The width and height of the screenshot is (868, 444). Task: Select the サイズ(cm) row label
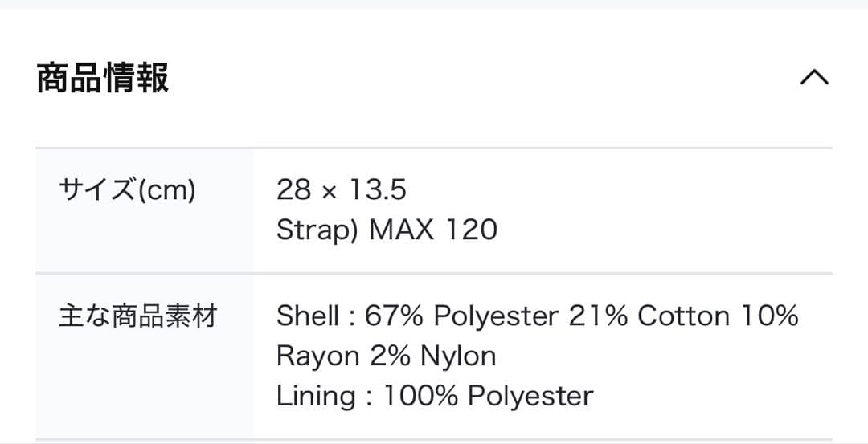(x=127, y=190)
